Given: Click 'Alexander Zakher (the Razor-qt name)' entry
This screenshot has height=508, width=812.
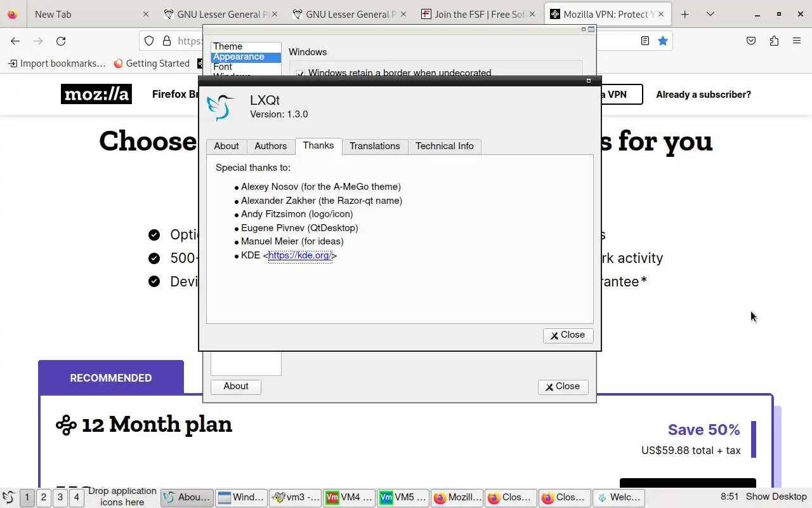Looking at the screenshot, I should pyautogui.click(x=322, y=201).
